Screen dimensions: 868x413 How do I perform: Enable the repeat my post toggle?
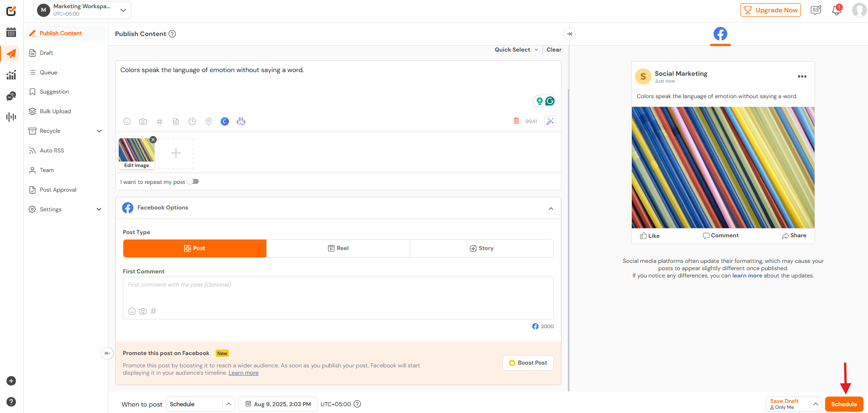[x=194, y=182]
